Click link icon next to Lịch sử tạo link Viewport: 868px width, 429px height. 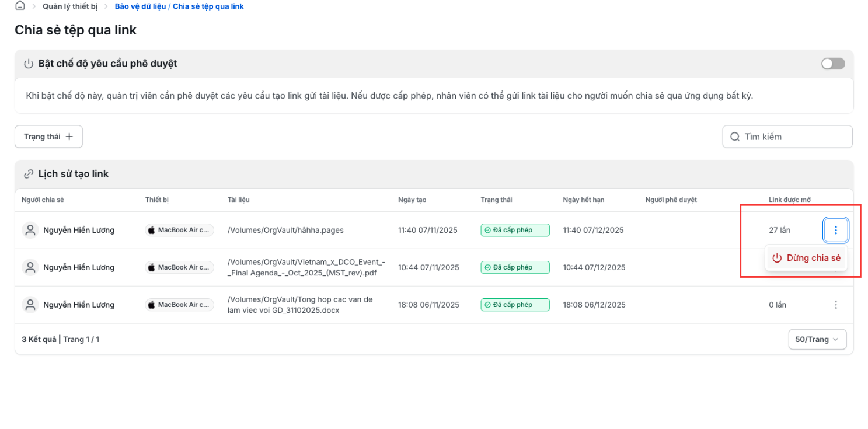29,174
